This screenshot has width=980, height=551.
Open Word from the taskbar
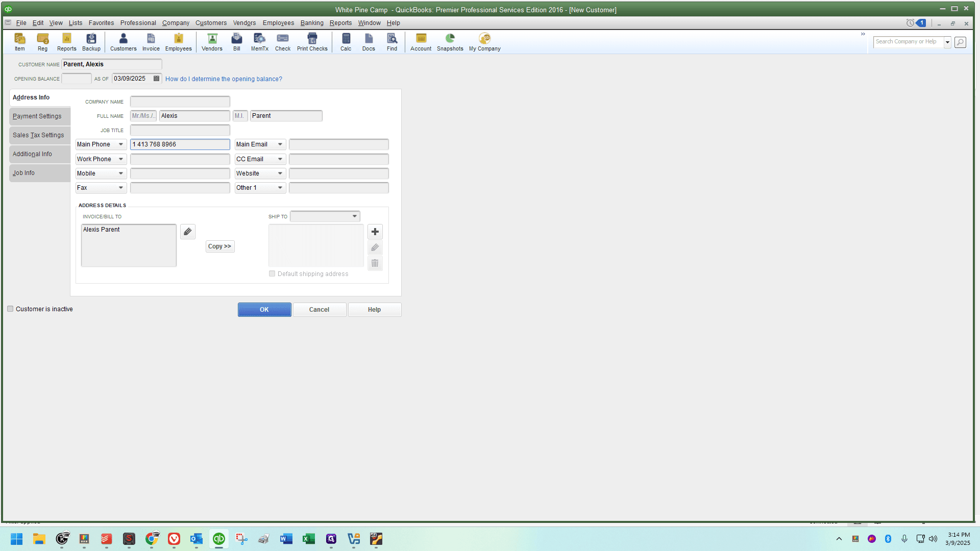click(286, 539)
